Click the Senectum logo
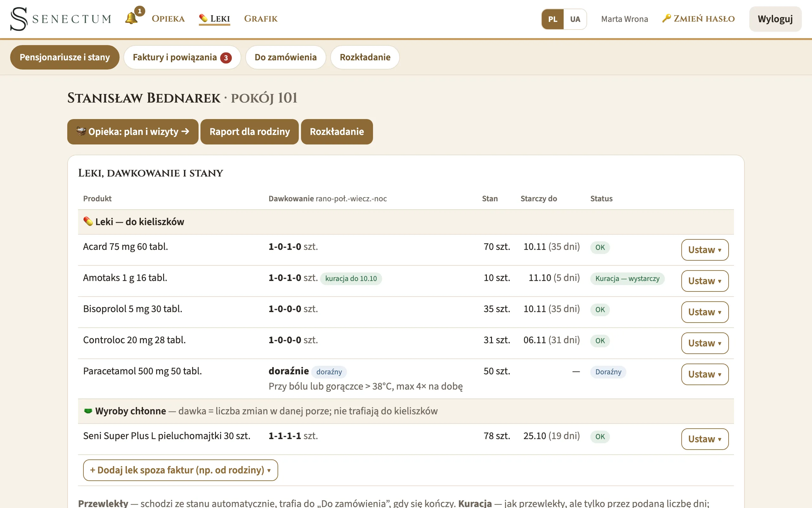Image resolution: width=812 pixels, height=508 pixels. tap(61, 19)
